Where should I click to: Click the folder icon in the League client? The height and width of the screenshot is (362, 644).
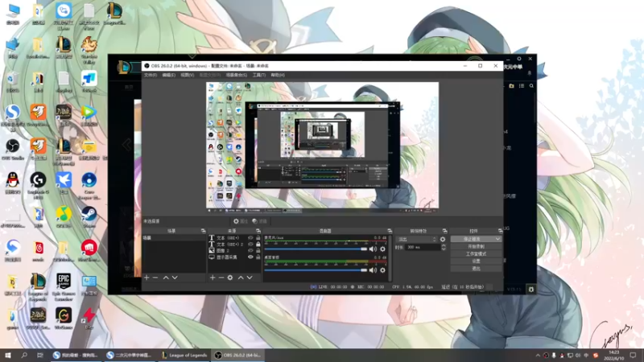pos(511,86)
